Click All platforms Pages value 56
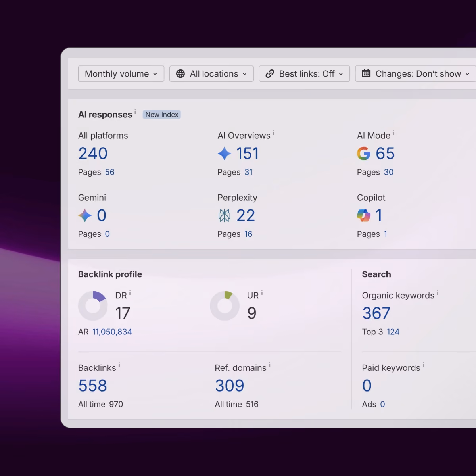Image resolution: width=476 pixels, height=476 pixels. point(109,172)
